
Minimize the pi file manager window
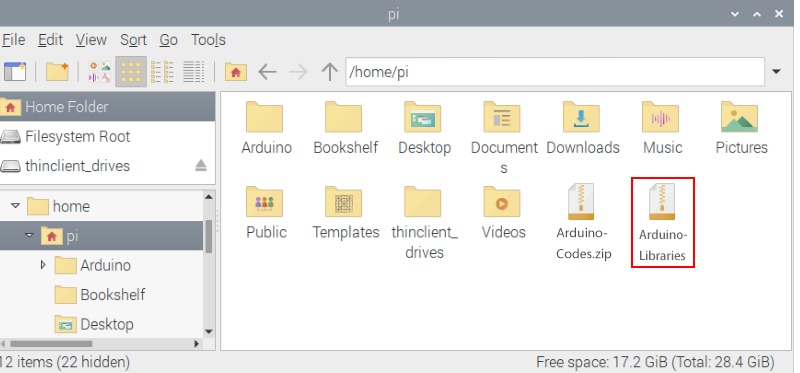pos(735,14)
